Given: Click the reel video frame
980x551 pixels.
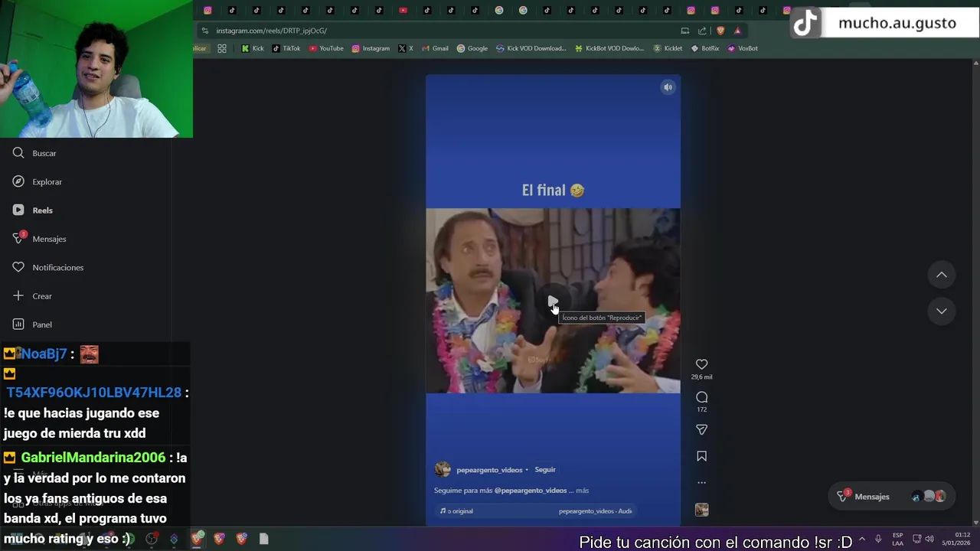Looking at the screenshot, I should [x=553, y=300].
